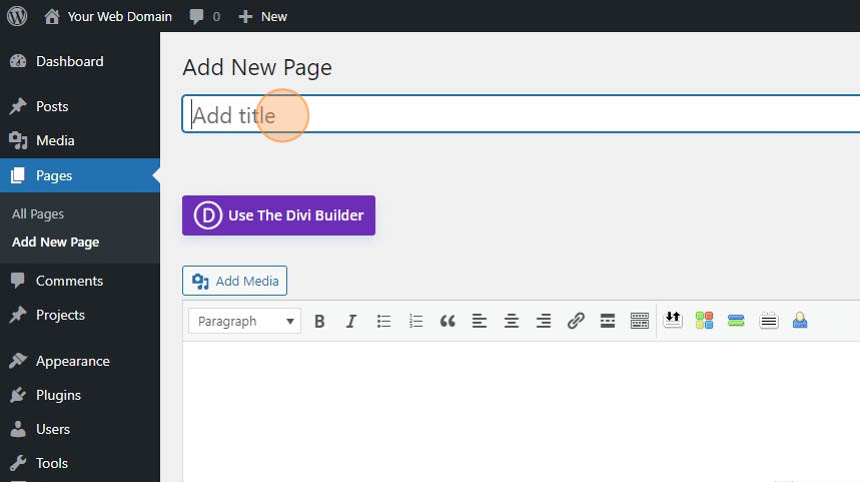Screen dimensions: 860x482
Task: Click Add New Page submenu link
Action: point(55,242)
